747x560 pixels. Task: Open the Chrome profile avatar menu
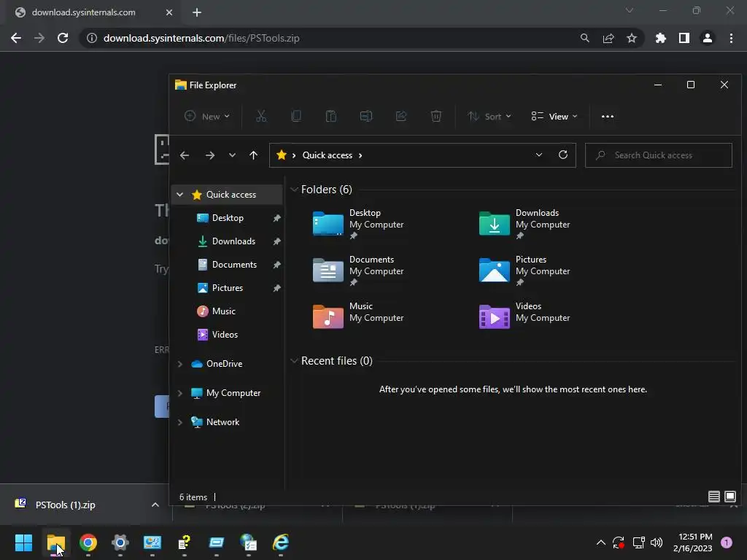[x=708, y=38]
